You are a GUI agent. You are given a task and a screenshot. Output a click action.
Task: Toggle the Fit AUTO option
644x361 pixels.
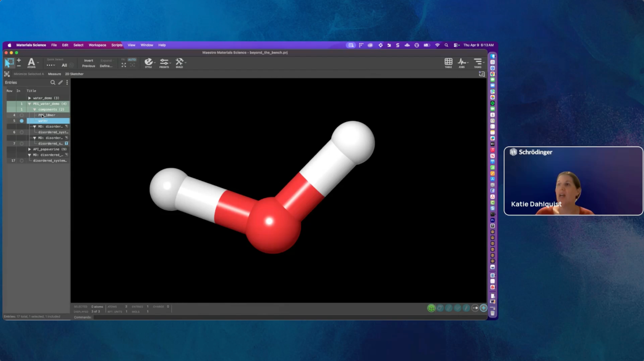coord(132,60)
